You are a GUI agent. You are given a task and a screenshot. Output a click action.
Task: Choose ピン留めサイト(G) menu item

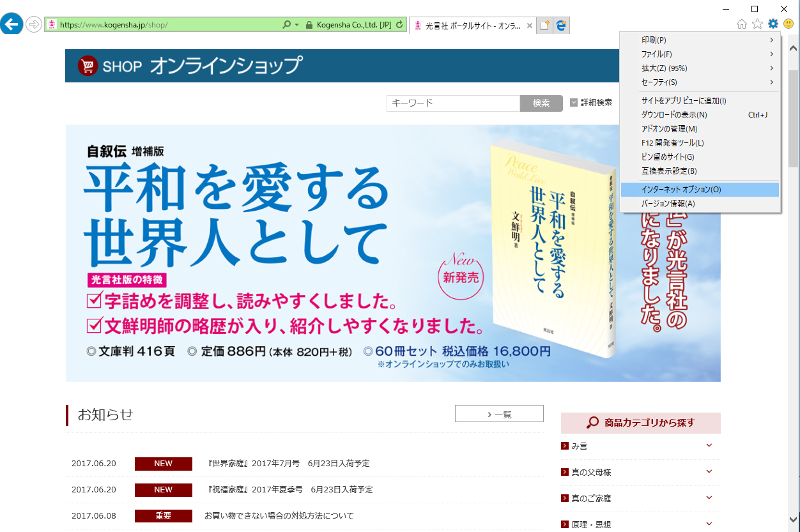(x=700, y=157)
